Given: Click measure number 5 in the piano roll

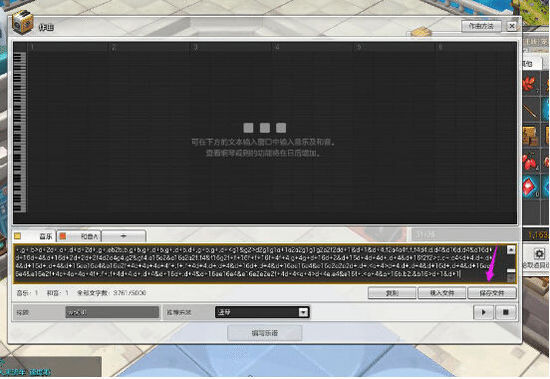Looking at the screenshot, I should 359,47.
